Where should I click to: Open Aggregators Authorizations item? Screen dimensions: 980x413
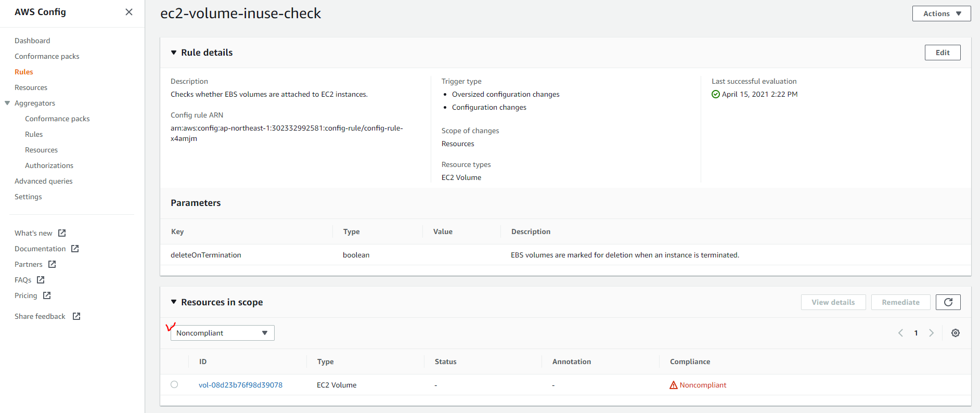tap(49, 165)
